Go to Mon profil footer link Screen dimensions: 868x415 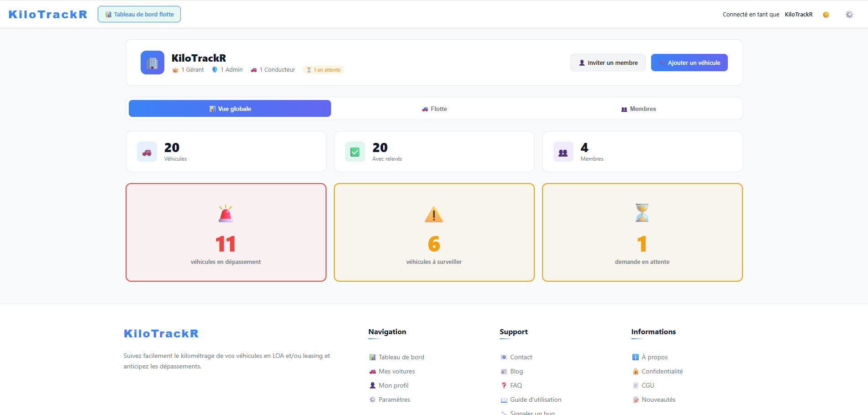[389, 385]
